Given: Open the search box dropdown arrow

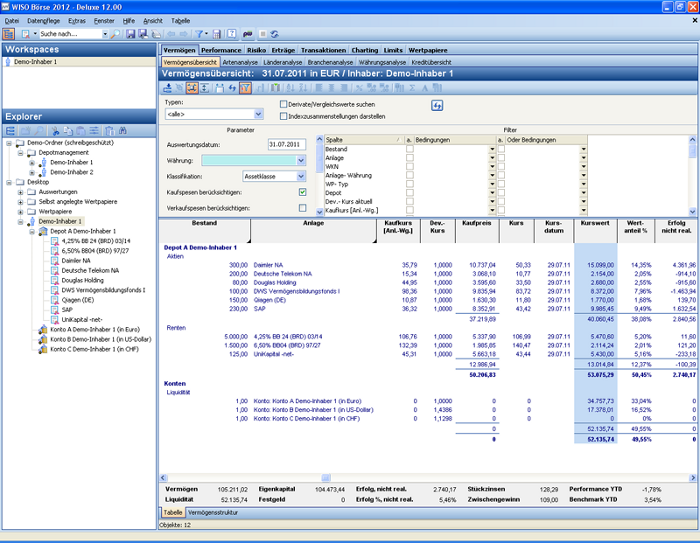Looking at the screenshot, I should (105, 34).
